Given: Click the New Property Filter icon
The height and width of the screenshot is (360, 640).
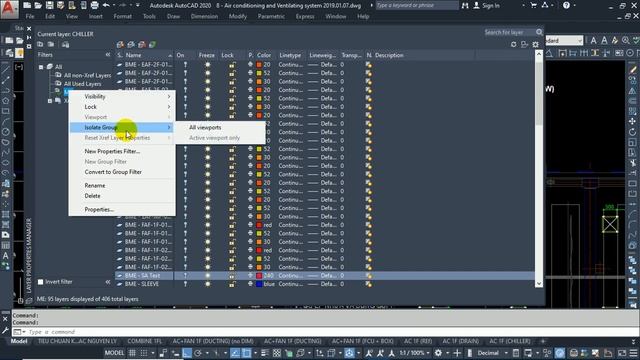Looking at the screenshot, I should point(40,44).
